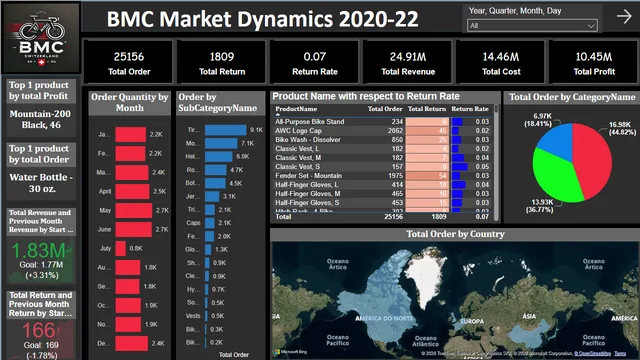Sort table by ProductName column header
Viewport: 640px width, 360px height.
coord(296,109)
